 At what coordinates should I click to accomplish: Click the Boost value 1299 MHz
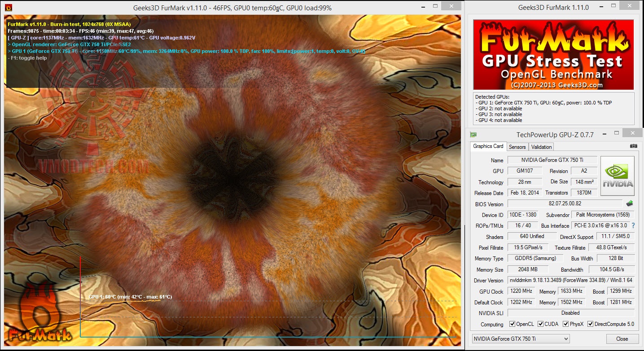tap(621, 291)
